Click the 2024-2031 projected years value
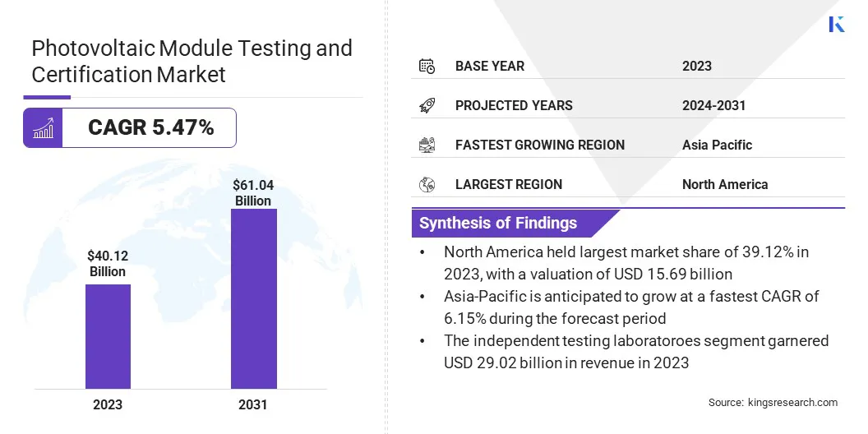Viewport: 868px width, 434px height. 713,105
